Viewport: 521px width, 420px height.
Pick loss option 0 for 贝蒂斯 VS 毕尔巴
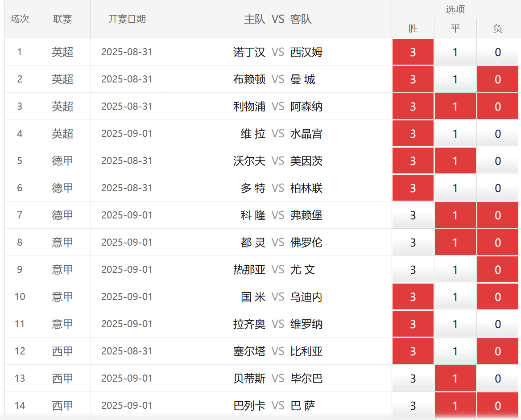(498, 379)
